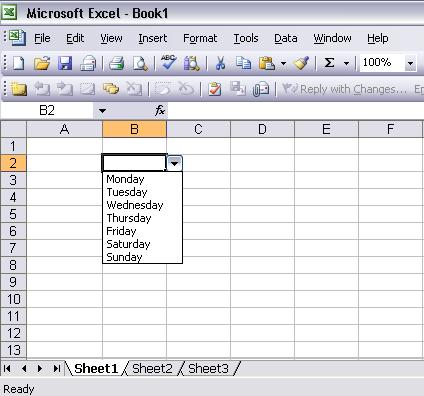Open a file with the Open folder icon
This screenshot has width=424, height=396.
click(42, 63)
